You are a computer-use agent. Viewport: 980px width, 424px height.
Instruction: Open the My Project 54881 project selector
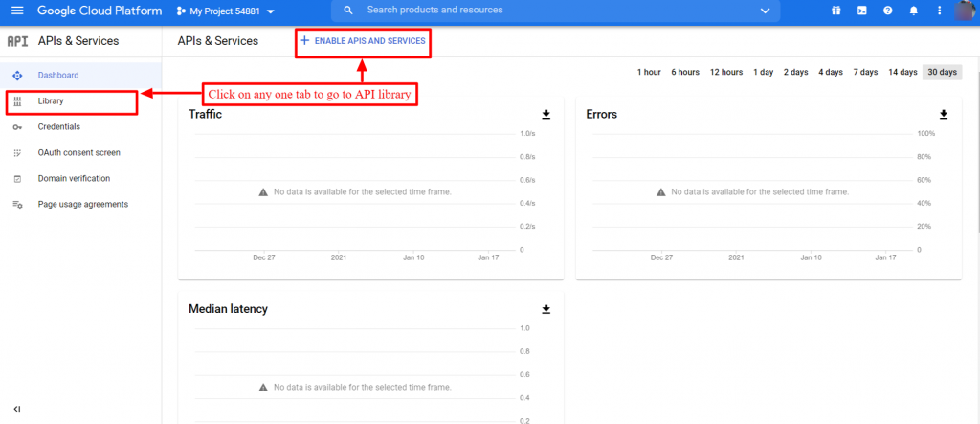pos(226,11)
